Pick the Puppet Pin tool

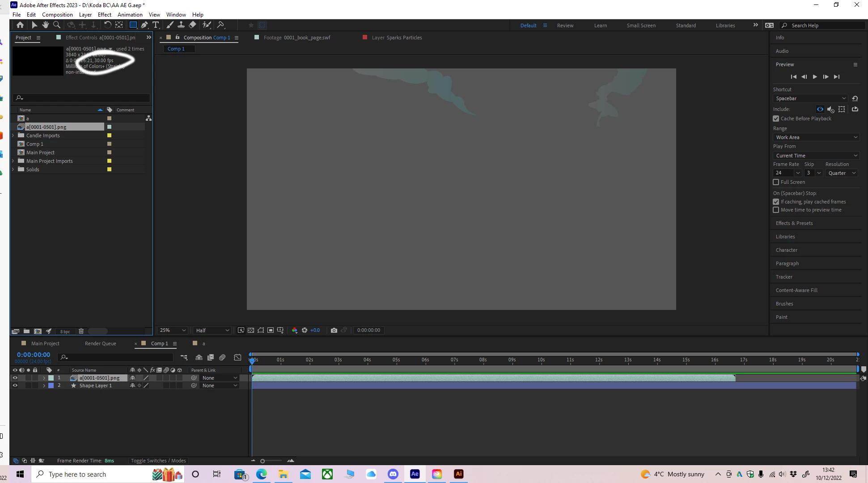[220, 25]
